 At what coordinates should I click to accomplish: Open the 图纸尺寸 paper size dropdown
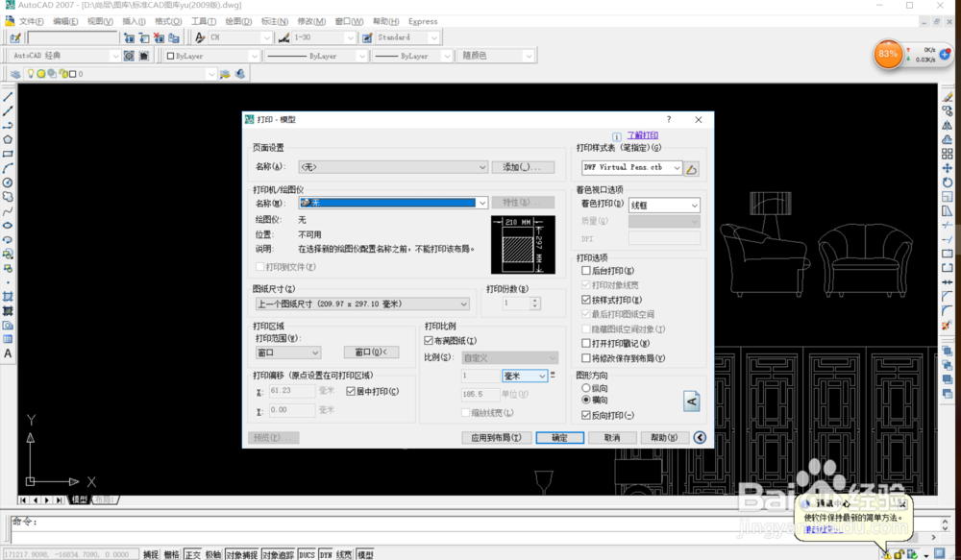(362, 304)
